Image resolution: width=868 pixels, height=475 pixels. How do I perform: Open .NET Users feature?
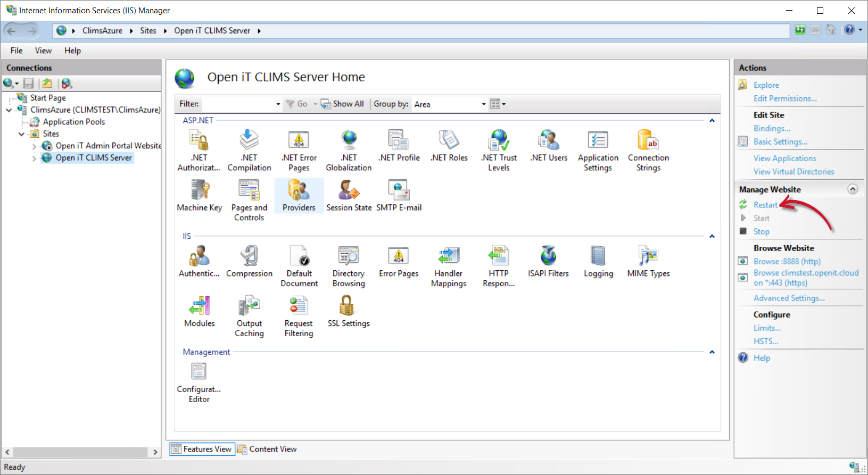coord(549,146)
